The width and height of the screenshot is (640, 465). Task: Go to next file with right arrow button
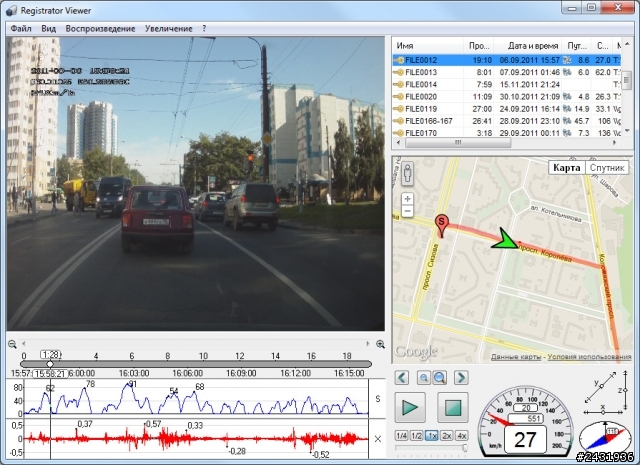tap(461, 378)
